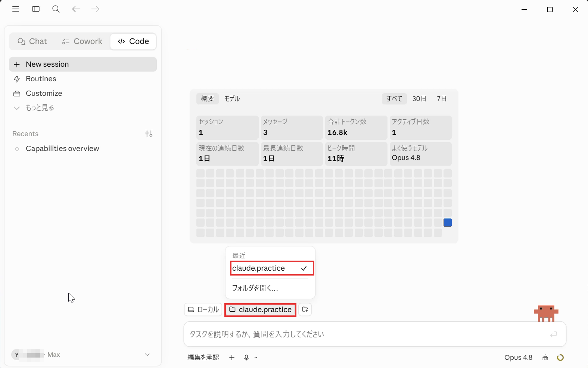Click the 現在の連続日数 card
Image resolution: width=588 pixels, height=368 pixels.
point(227,154)
